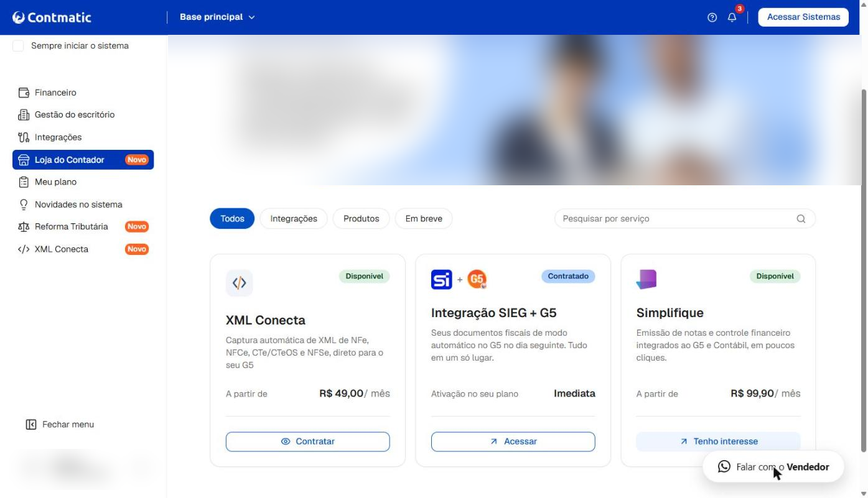Open the notifications bell
868x498 pixels.
point(732,17)
